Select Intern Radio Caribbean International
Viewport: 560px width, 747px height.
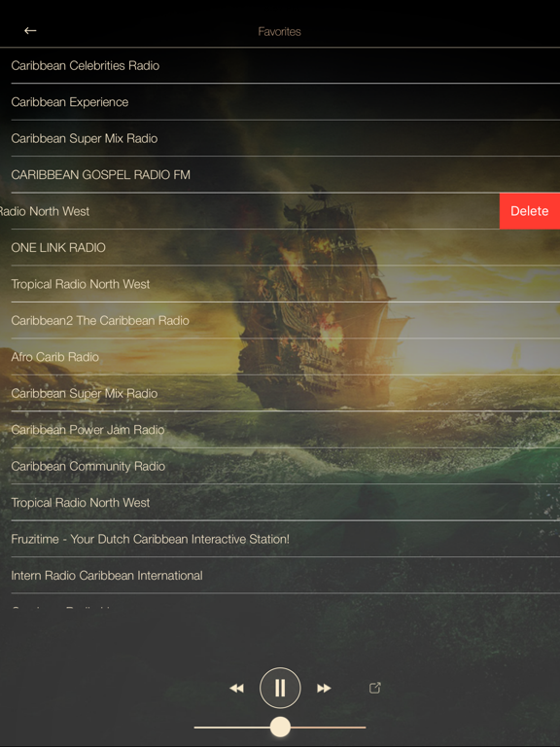point(280,576)
